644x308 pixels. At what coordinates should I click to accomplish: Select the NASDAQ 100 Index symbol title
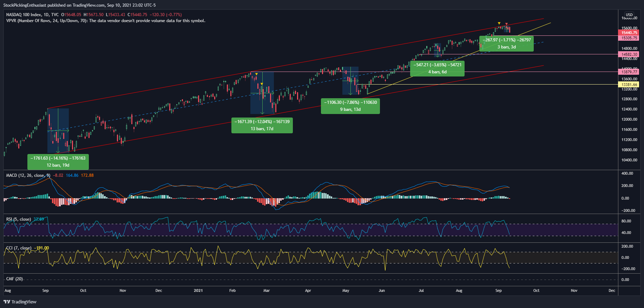[x=24, y=15]
